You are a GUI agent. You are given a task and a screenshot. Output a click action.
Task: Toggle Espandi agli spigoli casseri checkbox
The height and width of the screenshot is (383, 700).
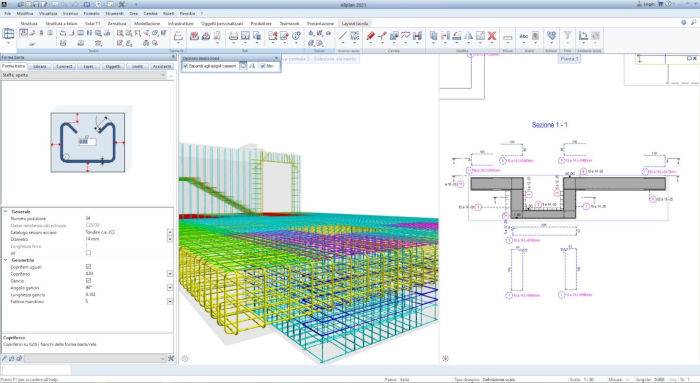click(x=186, y=66)
